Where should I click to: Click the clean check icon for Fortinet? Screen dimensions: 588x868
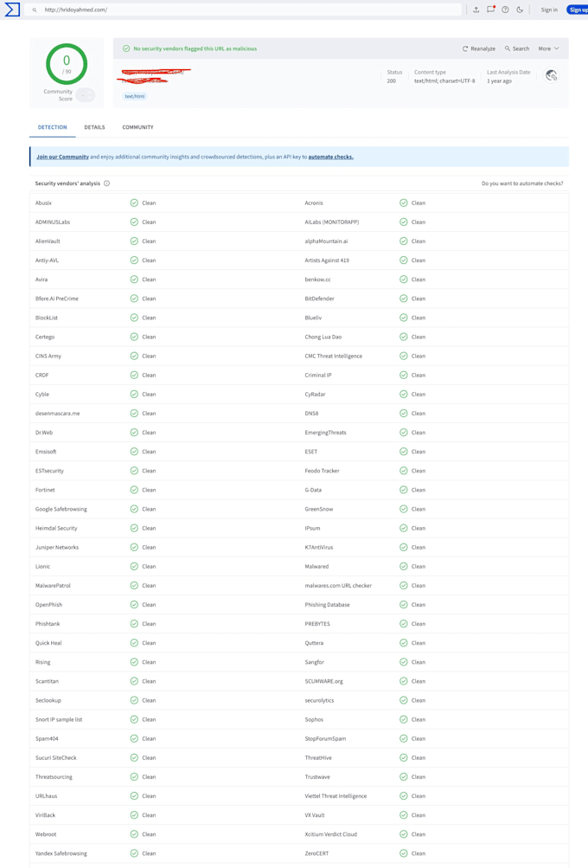coord(134,490)
